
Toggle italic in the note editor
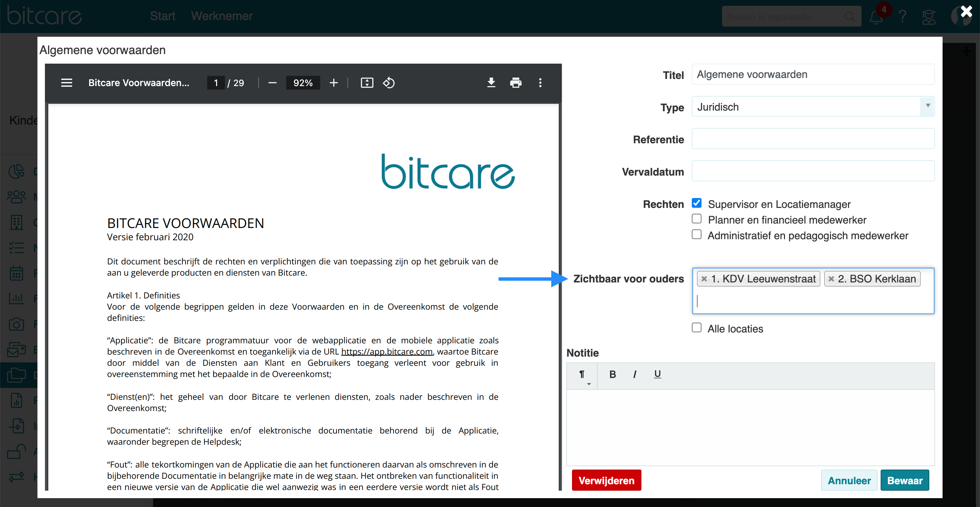(x=635, y=375)
